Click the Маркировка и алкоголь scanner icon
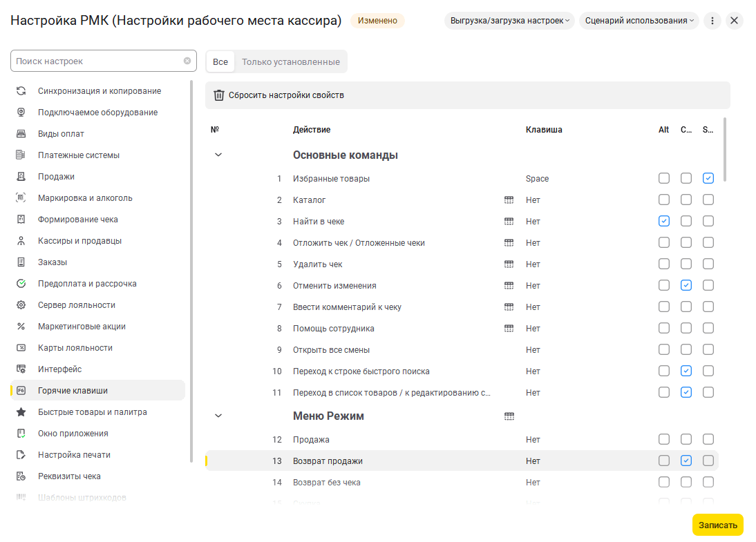Screen dimensions: 756x542 coord(21,198)
